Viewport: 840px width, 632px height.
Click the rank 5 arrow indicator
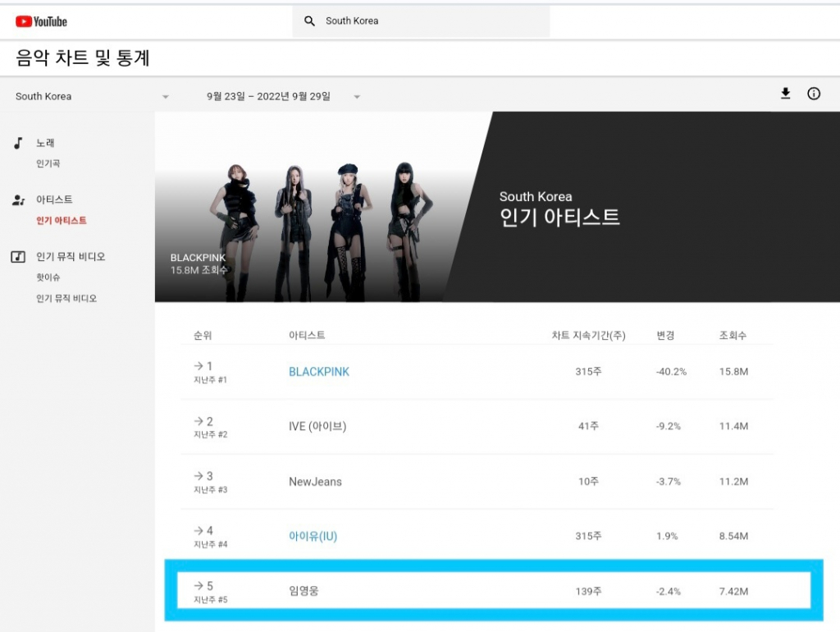click(199, 586)
